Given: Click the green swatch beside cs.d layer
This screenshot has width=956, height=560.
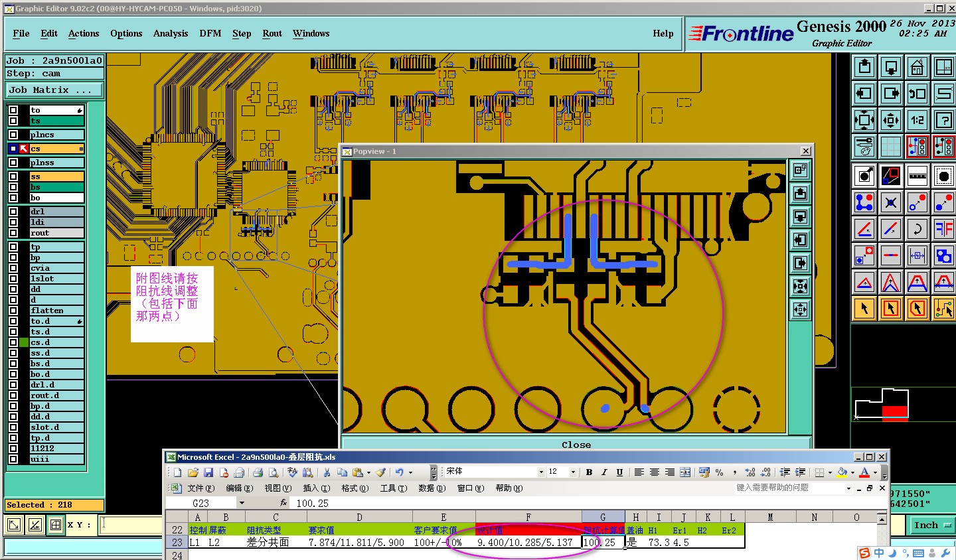Looking at the screenshot, I should (24, 342).
